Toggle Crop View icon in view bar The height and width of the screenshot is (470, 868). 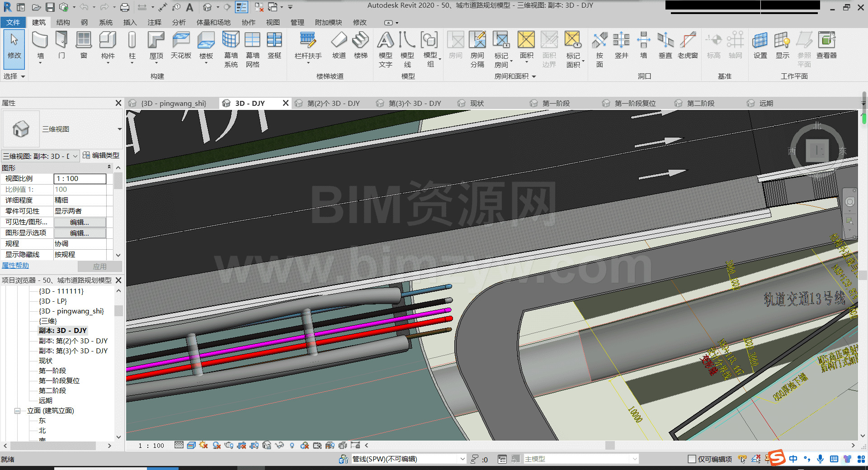click(x=241, y=446)
